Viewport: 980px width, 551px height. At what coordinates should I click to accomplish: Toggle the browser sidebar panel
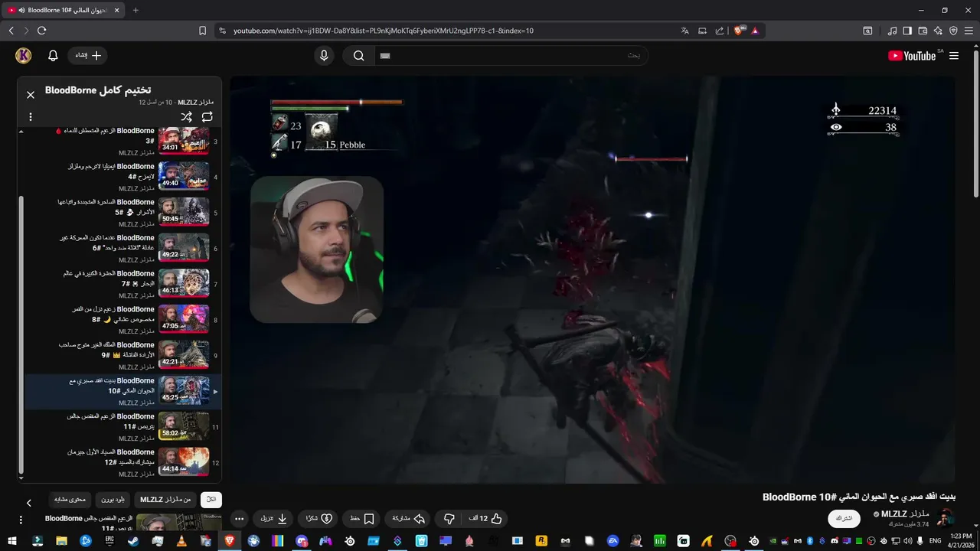point(907,31)
